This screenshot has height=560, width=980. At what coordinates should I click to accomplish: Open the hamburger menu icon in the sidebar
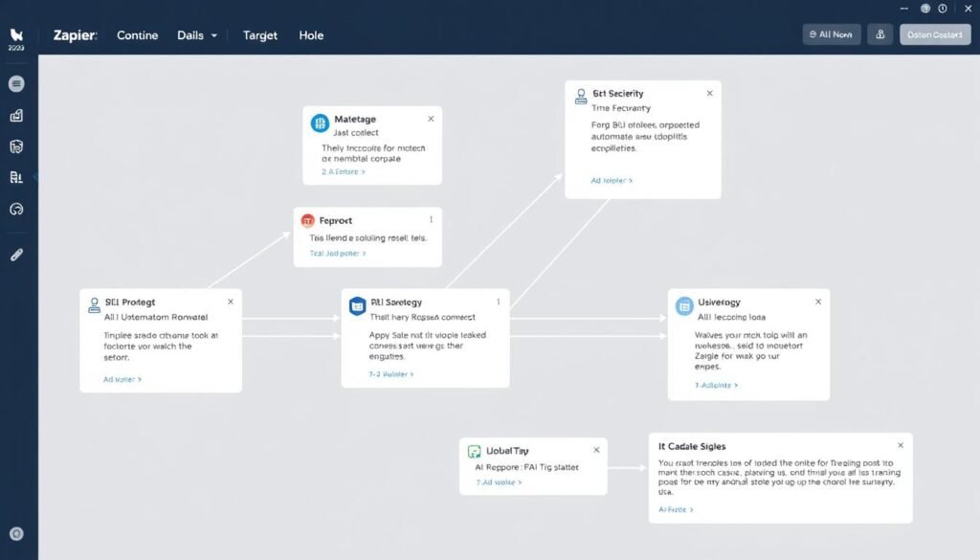tap(15, 83)
